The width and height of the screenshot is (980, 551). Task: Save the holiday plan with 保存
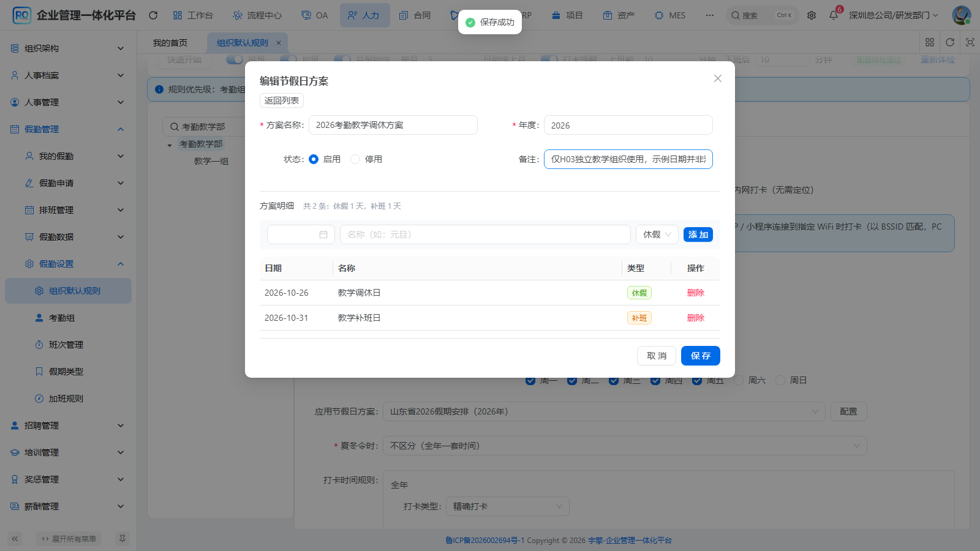click(701, 356)
